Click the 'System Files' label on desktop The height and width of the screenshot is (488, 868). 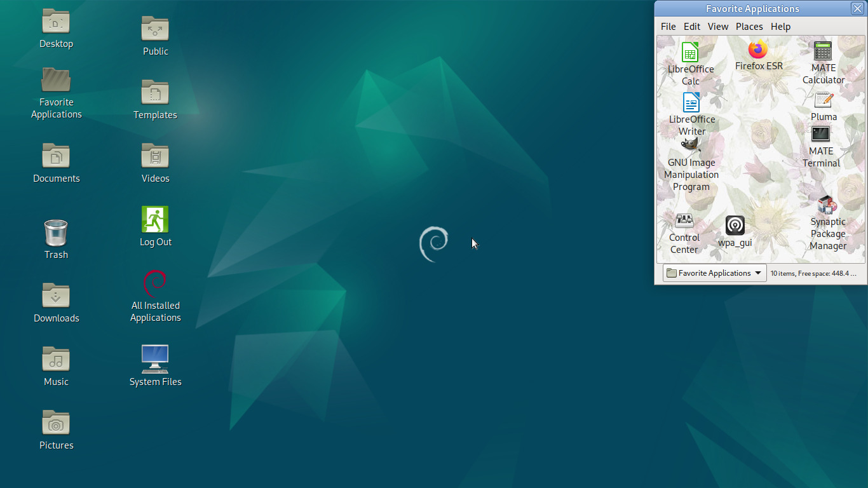pyautogui.click(x=156, y=382)
